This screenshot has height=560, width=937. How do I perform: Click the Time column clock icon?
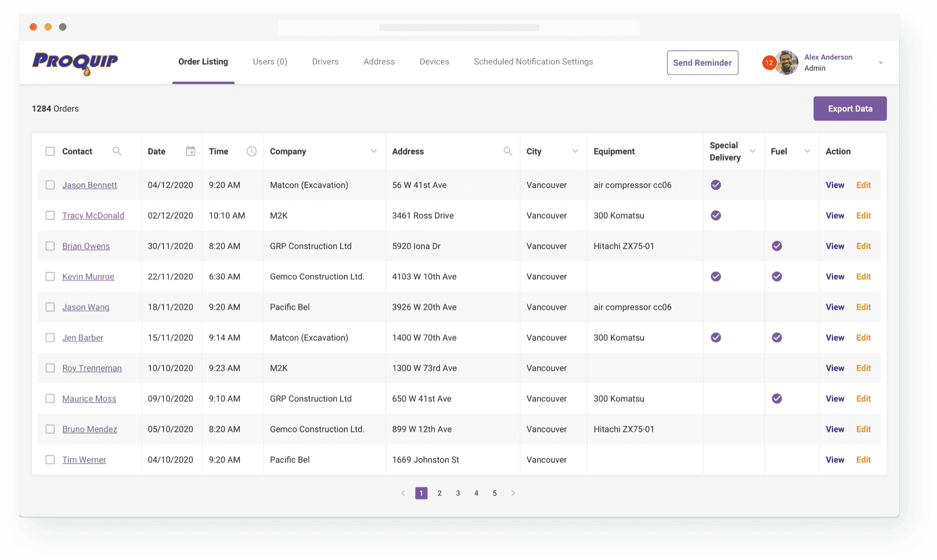pyautogui.click(x=251, y=151)
